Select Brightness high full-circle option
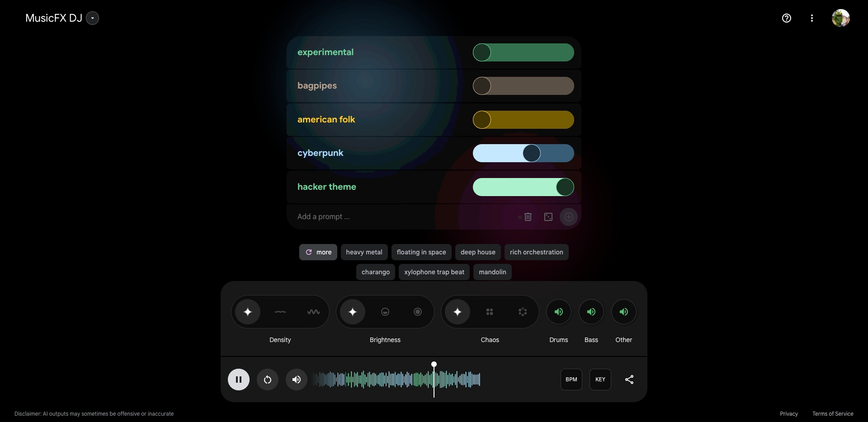The height and width of the screenshot is (422, 868). pos(418,312)
